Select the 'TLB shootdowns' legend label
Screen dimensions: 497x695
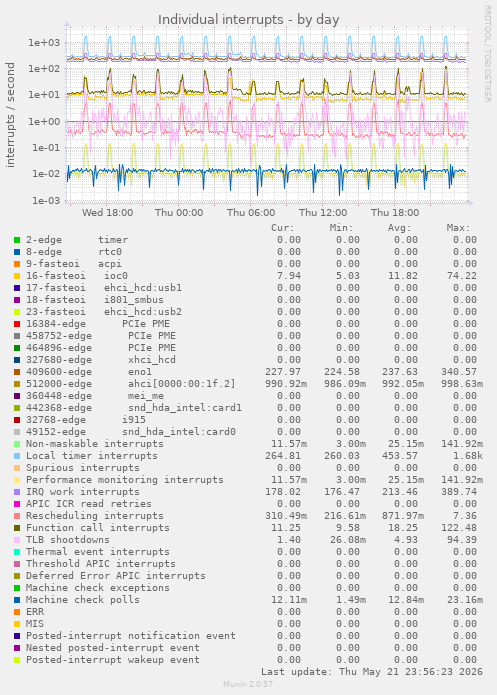pos(68,540)
